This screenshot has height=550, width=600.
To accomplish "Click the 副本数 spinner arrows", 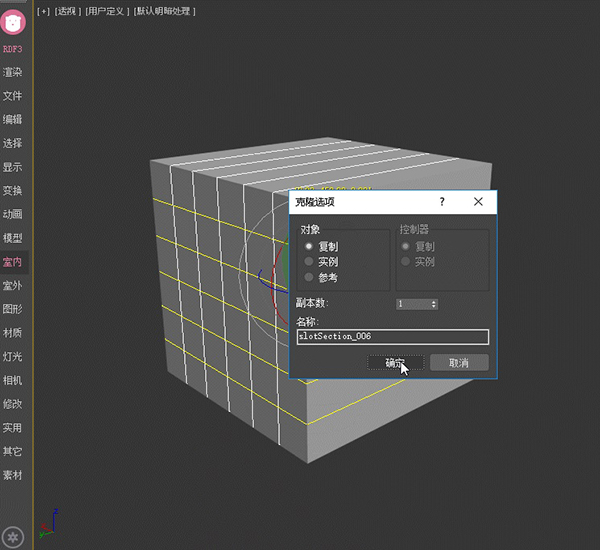I will tap(433, 303).
